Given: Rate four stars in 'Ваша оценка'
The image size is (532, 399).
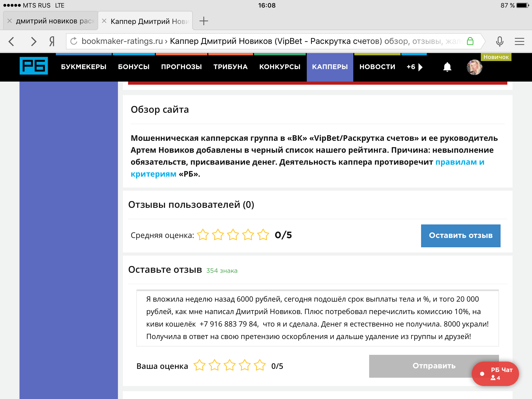Looking at the screenshot, I should (245, 365).
